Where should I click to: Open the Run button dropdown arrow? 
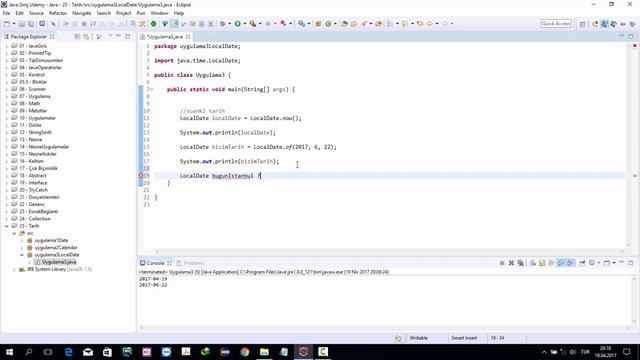244,24
